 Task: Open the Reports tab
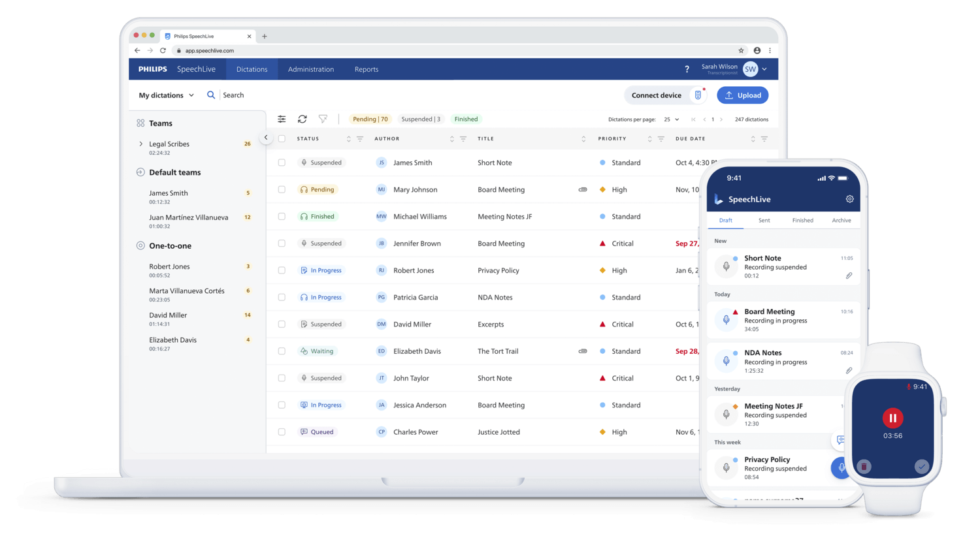pyautogui.click(x=367, y=69)
